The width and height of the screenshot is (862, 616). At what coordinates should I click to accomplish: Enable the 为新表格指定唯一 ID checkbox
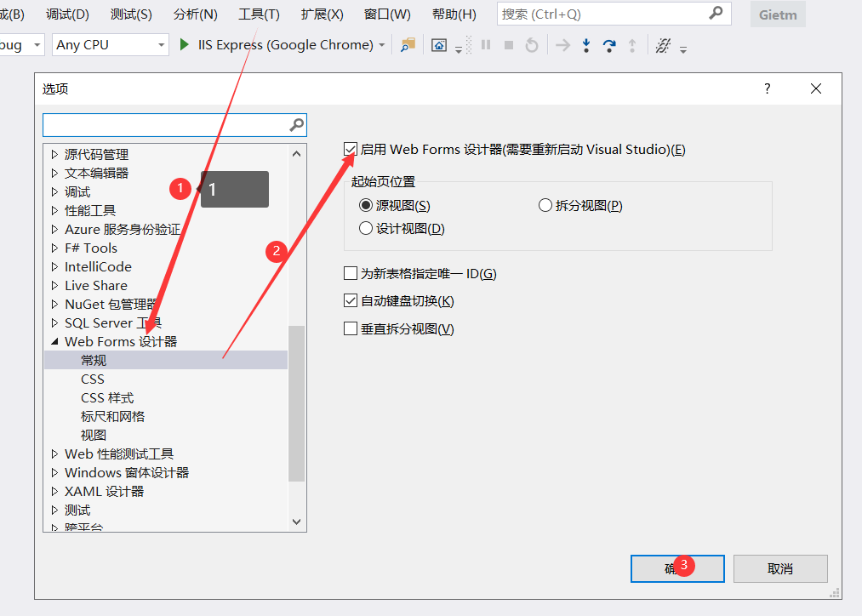(350, 273)
